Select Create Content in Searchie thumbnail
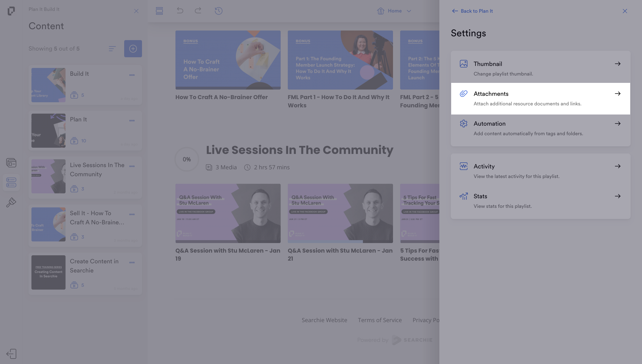This screenshot has width=642, height=364. pos(49,272)
